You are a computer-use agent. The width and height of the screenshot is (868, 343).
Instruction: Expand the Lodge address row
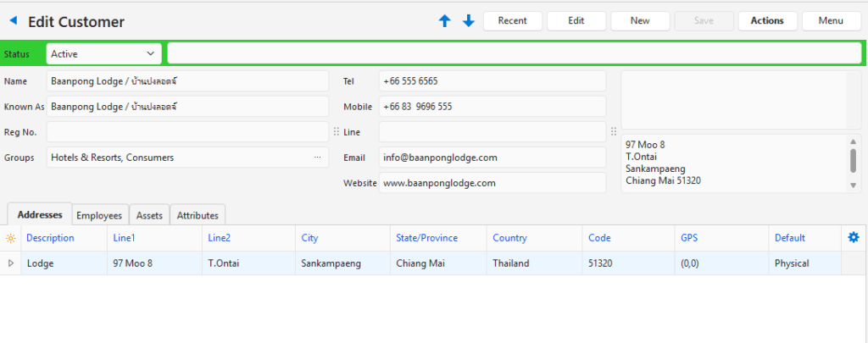click(11, 263)
